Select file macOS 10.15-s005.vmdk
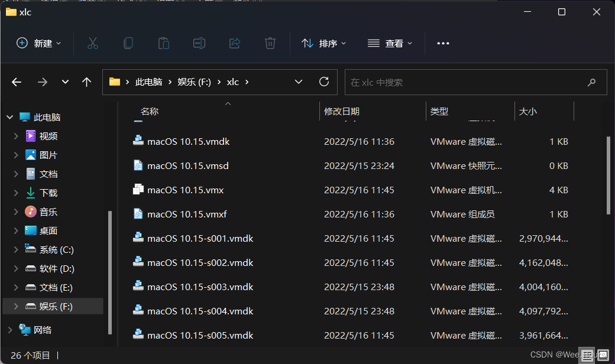615x364 pixels. click(x=200, y=336)
